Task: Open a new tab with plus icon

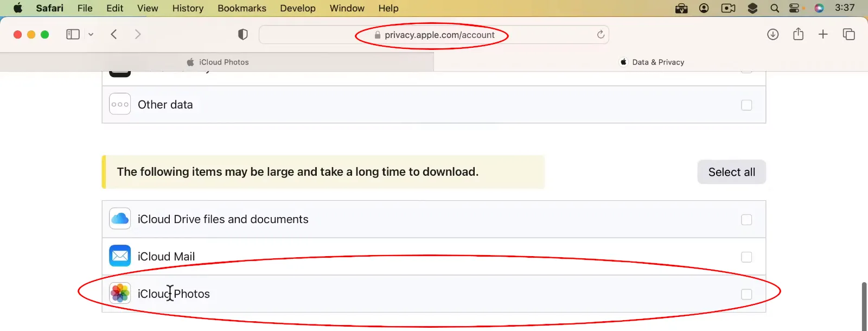Action: (823, 35)
